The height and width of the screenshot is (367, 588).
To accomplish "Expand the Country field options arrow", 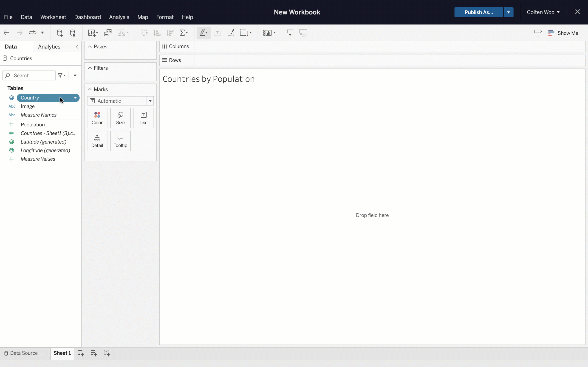I will [x=75, y=98].
